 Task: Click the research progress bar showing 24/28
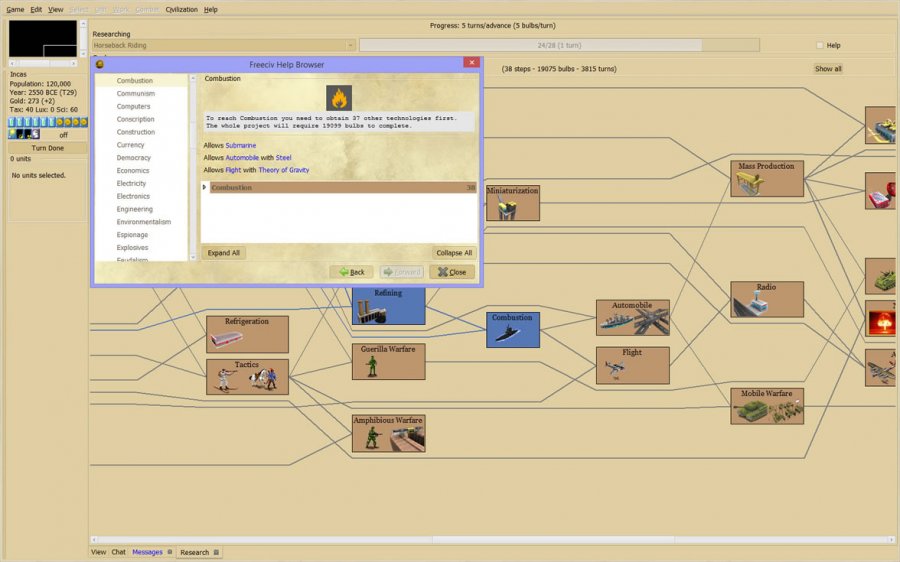(x=560, y=45)
